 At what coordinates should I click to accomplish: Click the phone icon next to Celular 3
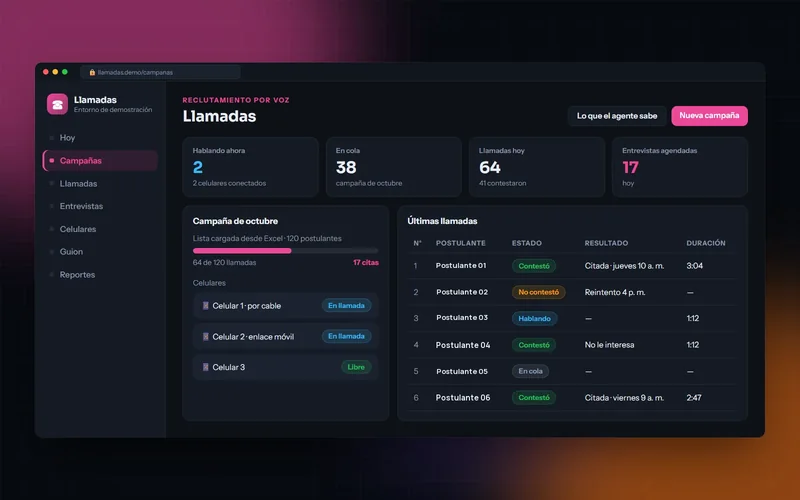coord(206,367)
